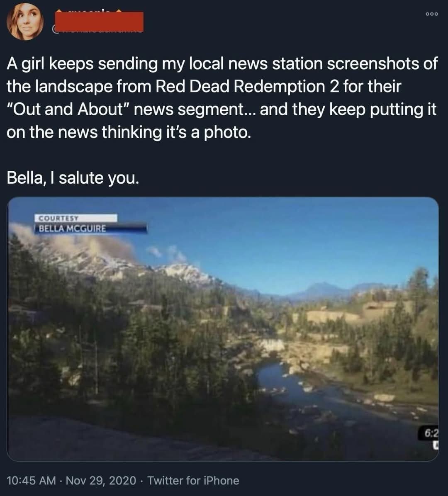Image resolution: width=448 pixels, height=496 pixels.
Task: Click the author's @handle below the name
Action: click(x=97, y=31)
